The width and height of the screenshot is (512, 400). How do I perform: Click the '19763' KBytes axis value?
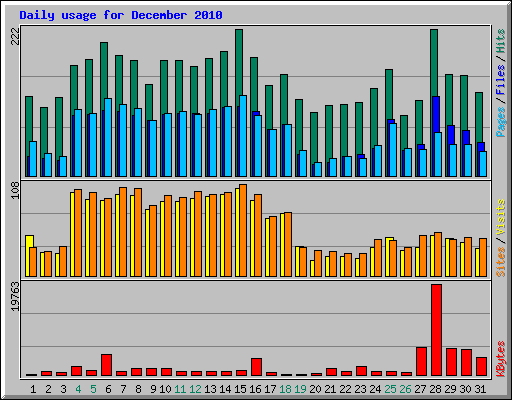[x=15, y=296]
